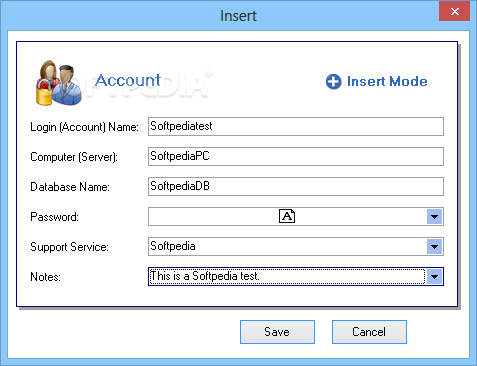477x366 pixels.
Task: Click the Account users padlock icon
Action: coord(59,83)
